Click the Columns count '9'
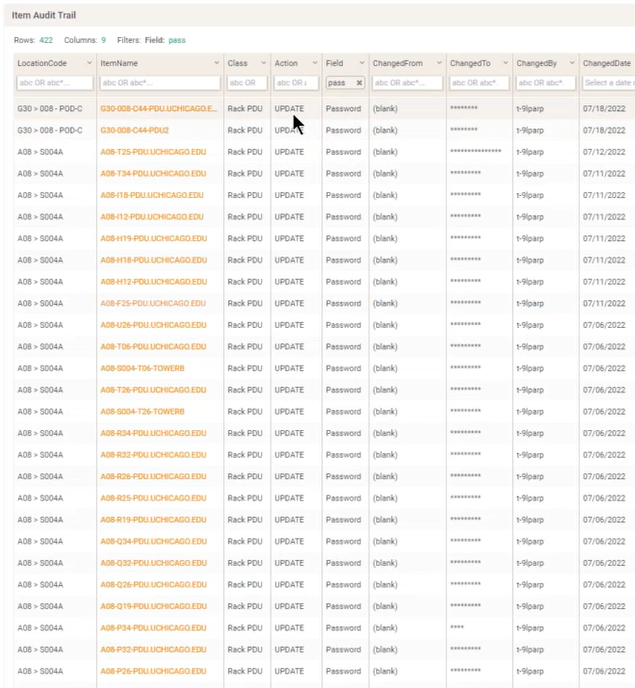The image size is (635, 688). coord(104,40)
